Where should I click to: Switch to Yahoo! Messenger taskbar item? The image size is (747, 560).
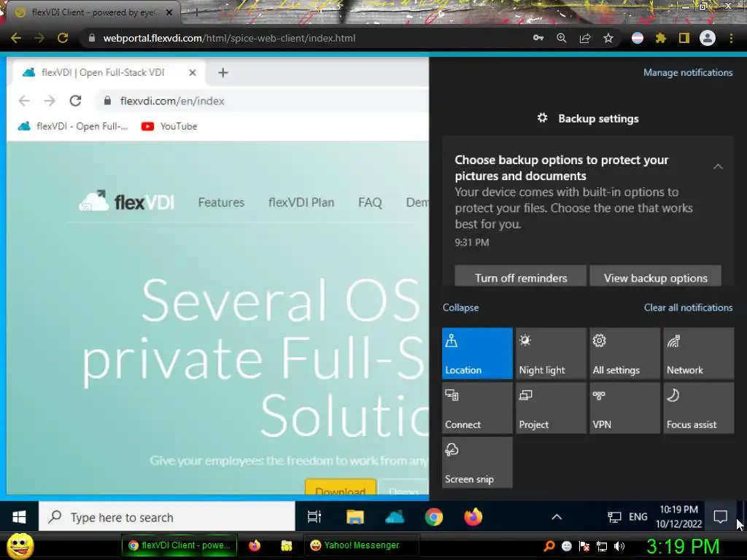click(x=362, y=545)
